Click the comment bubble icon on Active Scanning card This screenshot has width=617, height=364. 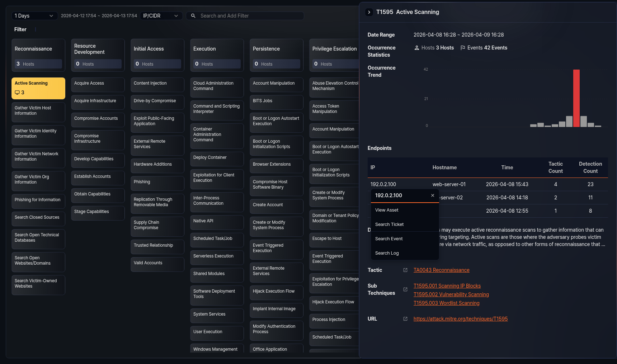click(x=17, y=92)
